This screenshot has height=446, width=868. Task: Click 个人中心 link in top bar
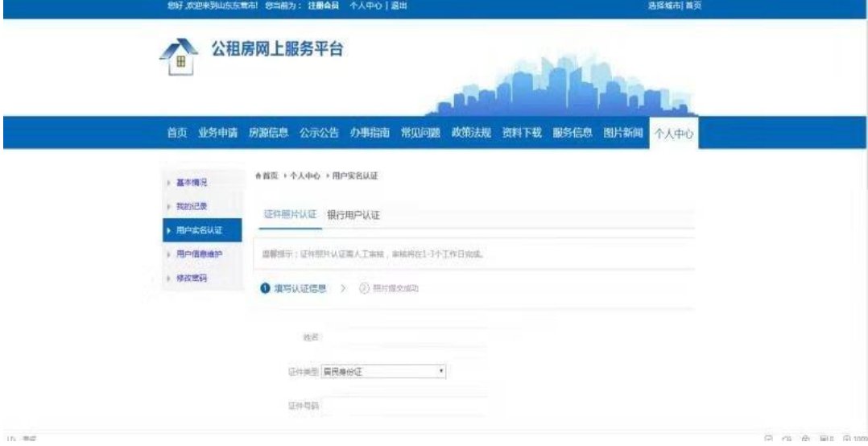pos(365,6)
